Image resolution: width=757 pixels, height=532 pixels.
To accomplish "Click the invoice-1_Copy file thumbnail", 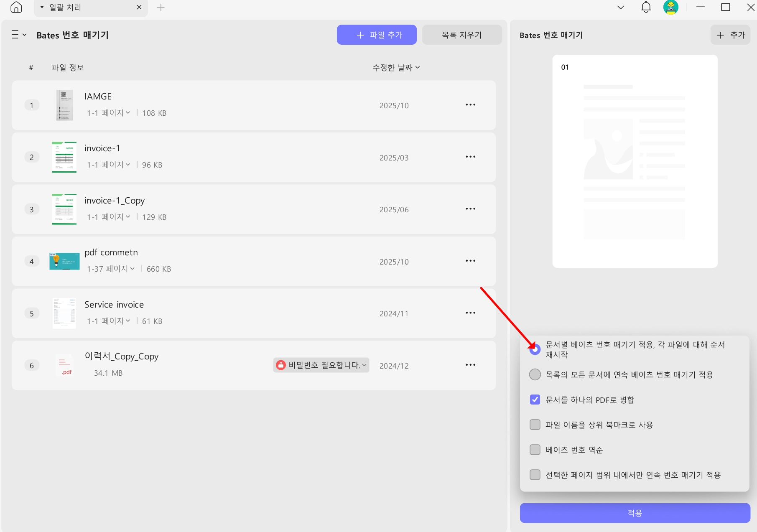I will tap(64, 209).
